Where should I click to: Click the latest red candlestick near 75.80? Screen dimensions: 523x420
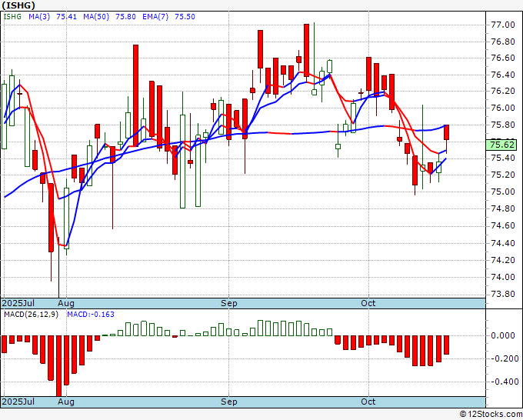point(446,132)
